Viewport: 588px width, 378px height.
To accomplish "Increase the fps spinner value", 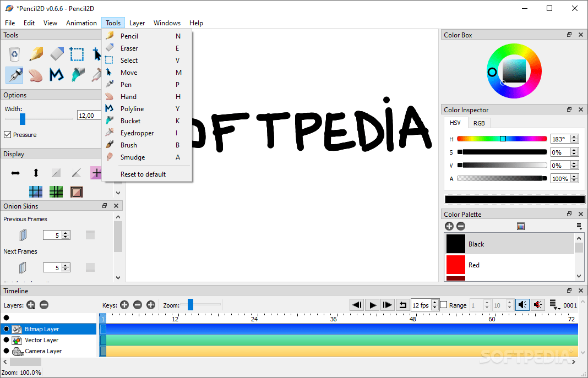I will pyautogui.click(x=434, y=302).
